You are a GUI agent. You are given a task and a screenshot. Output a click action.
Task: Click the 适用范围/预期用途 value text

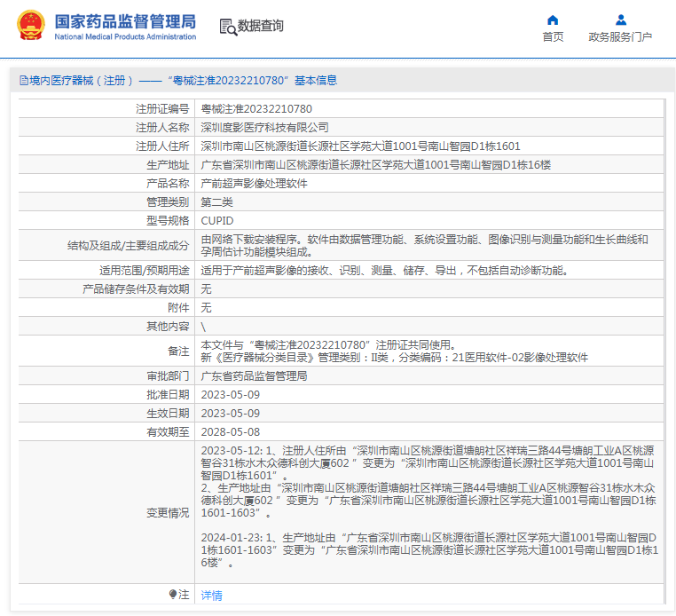tap(384, 271)
